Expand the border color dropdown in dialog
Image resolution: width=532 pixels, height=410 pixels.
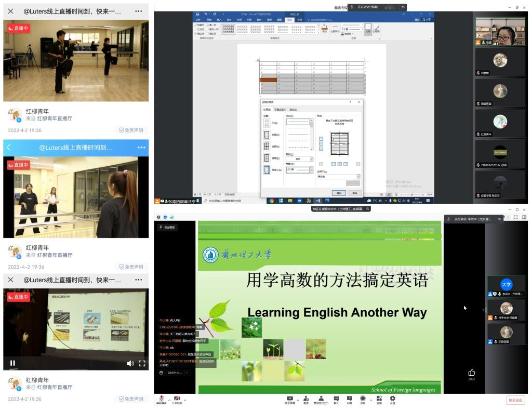coord(311,159)
